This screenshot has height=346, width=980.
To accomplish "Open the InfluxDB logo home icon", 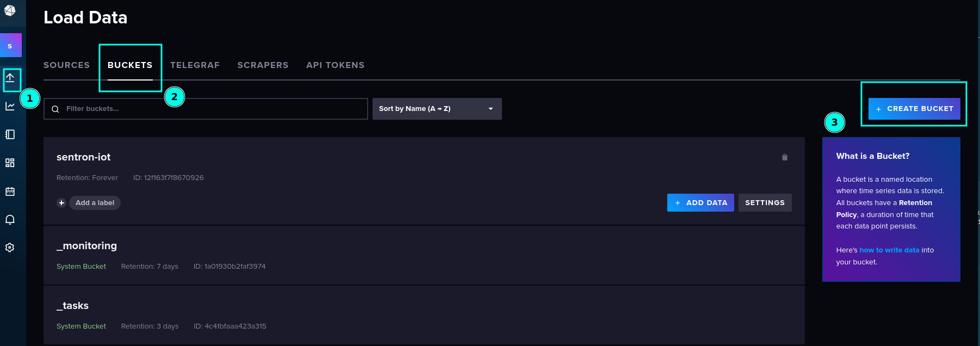I will (10, 10).
